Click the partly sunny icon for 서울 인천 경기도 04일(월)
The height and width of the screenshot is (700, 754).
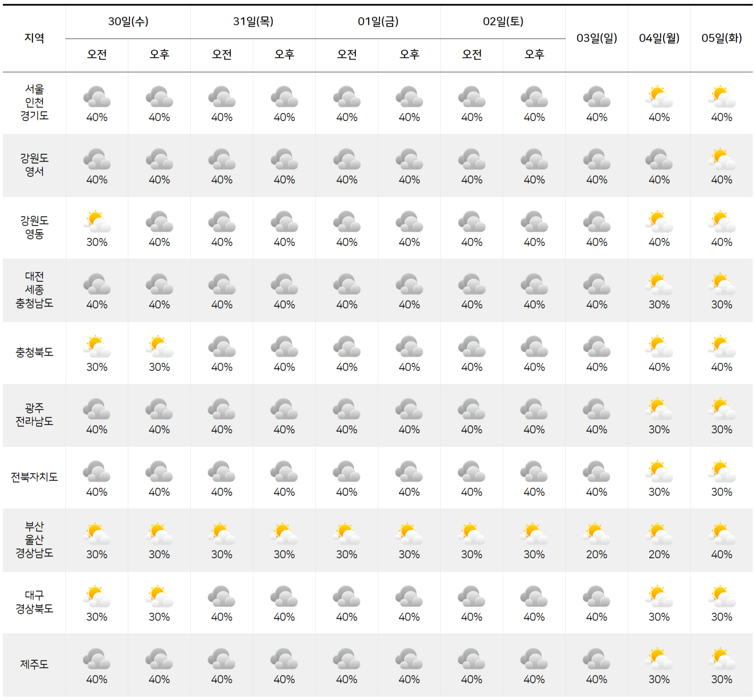659,97
